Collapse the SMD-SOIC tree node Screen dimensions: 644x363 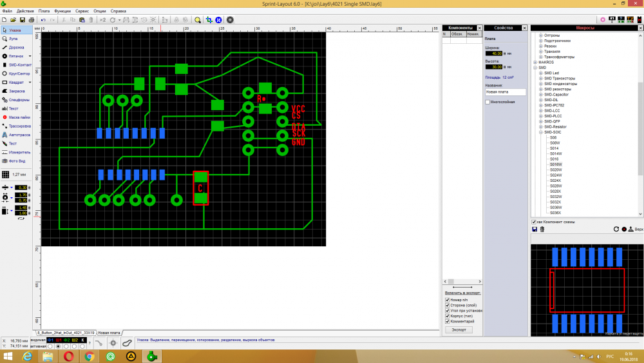tap(540, 132)
